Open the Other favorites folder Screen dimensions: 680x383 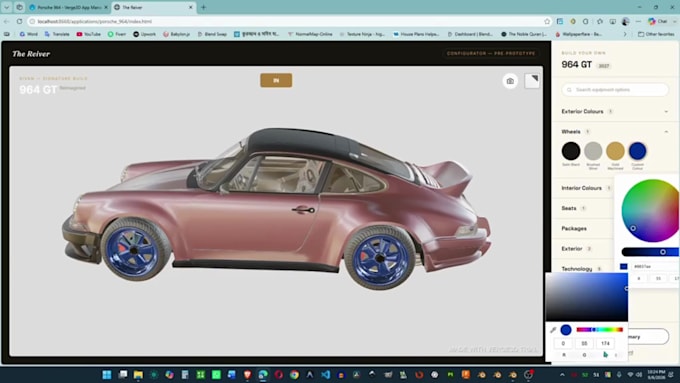656,34
